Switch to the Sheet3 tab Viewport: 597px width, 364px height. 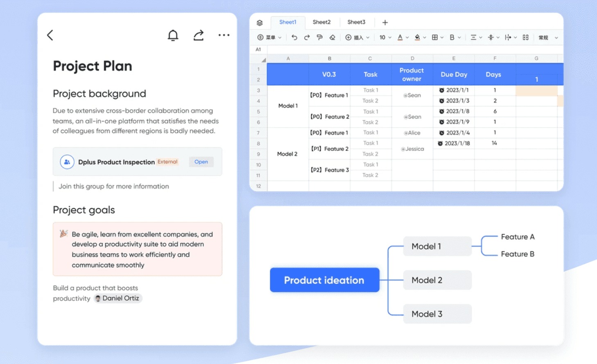(x=356, y=22)
